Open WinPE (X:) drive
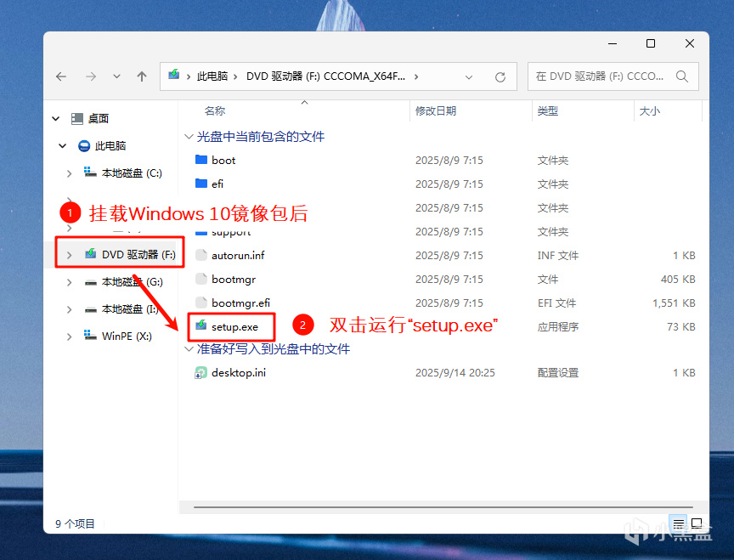The height and width of the screenshot is (560, 734). [x=127, y=337]
